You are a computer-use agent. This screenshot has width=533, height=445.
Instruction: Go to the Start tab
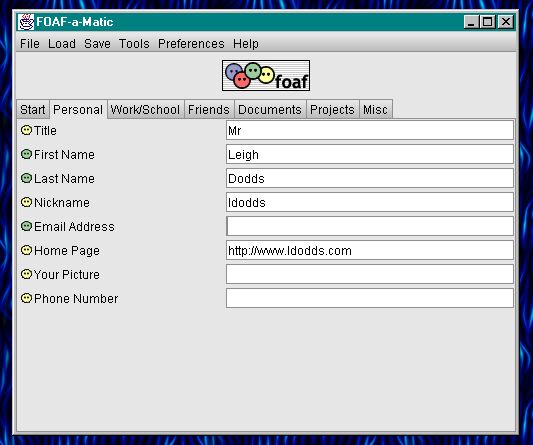coord(33,109)
